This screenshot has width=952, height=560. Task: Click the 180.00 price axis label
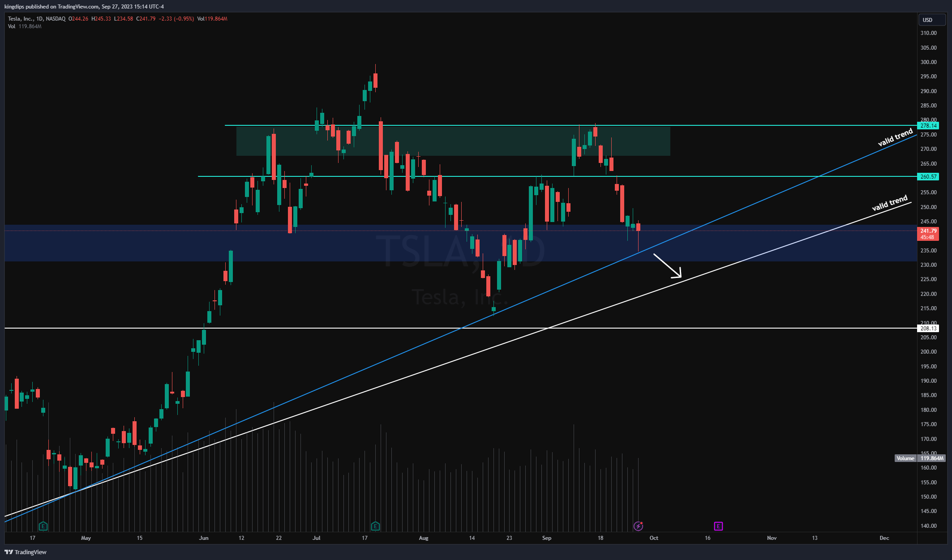pos(928,410)
